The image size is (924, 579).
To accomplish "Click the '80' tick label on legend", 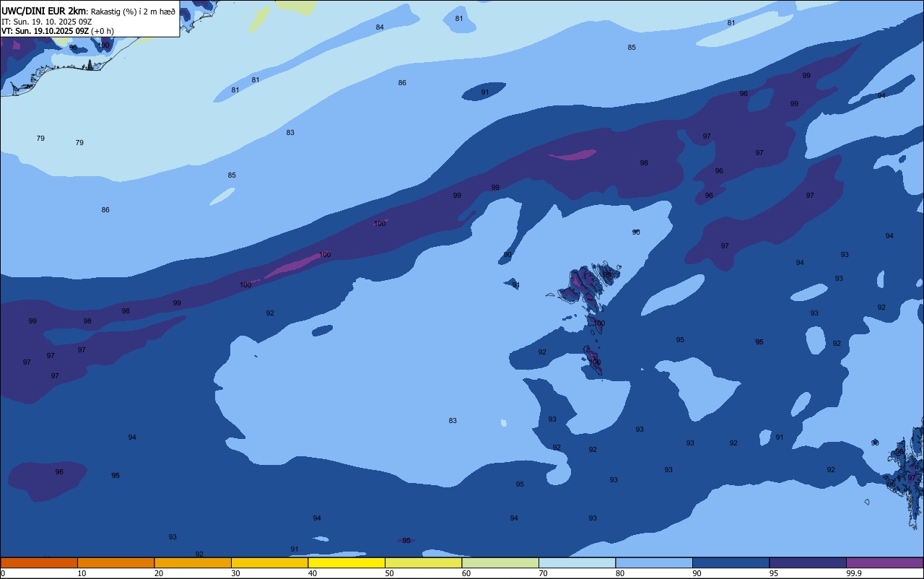I will [x=620, y=573].
